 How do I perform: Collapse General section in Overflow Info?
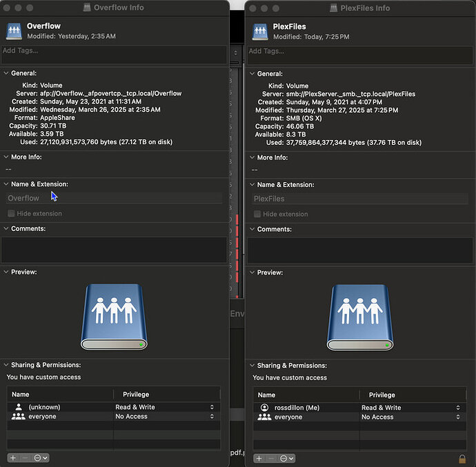[x=6, y=73]
